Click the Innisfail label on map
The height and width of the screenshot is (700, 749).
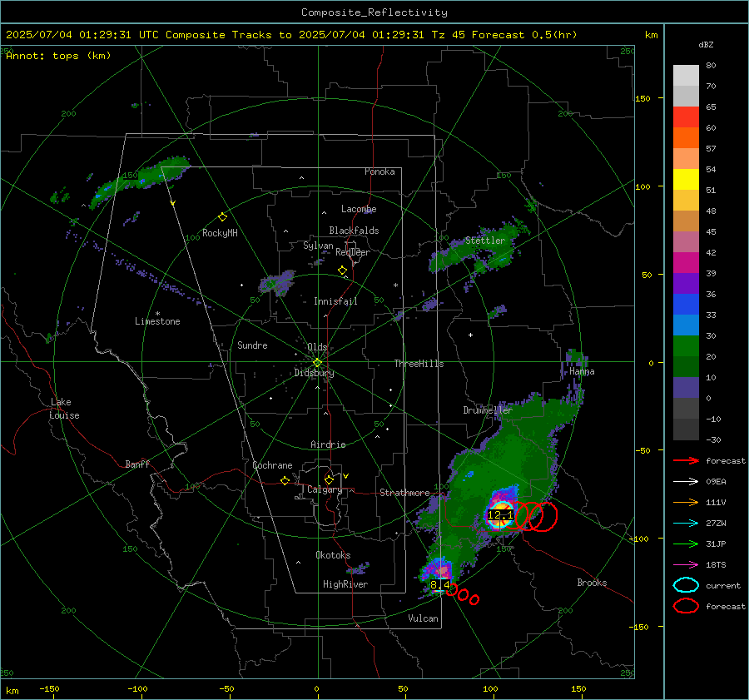pos(335,301)
